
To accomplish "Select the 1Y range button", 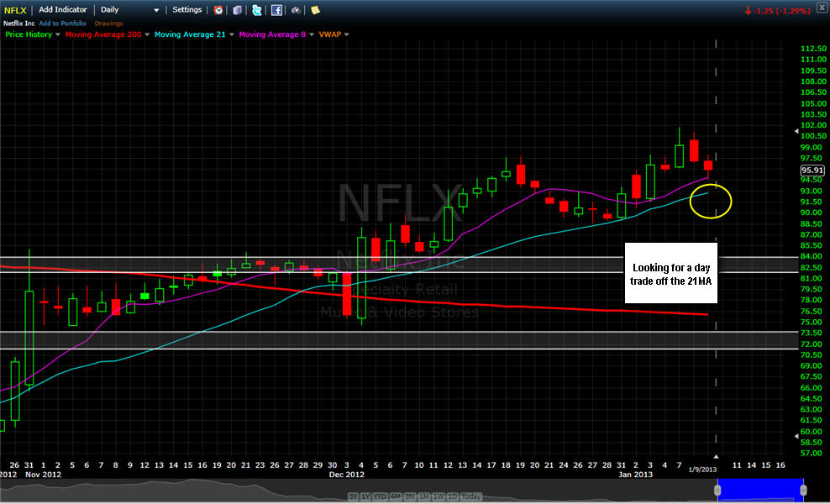I will click(366, 496).
